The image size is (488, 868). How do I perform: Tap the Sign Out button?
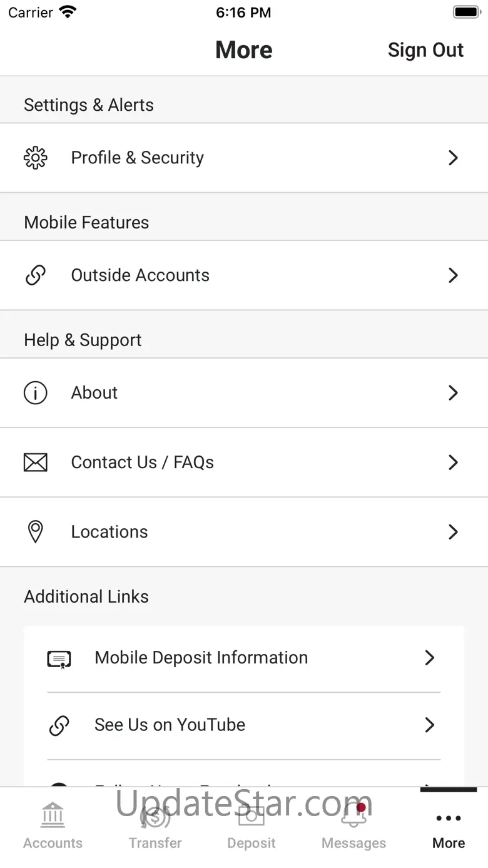point(425,50)
